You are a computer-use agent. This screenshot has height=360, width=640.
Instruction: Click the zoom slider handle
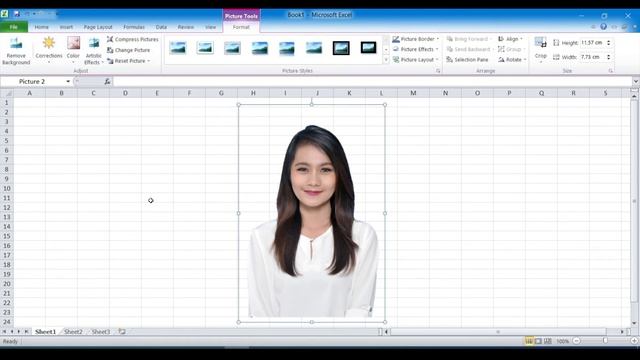click(x=605, y=341)
